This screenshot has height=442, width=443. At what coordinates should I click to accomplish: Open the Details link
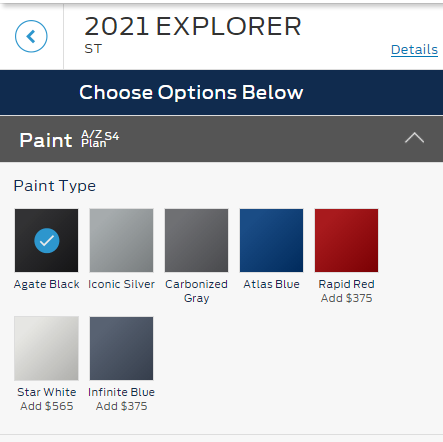(414, 50)
